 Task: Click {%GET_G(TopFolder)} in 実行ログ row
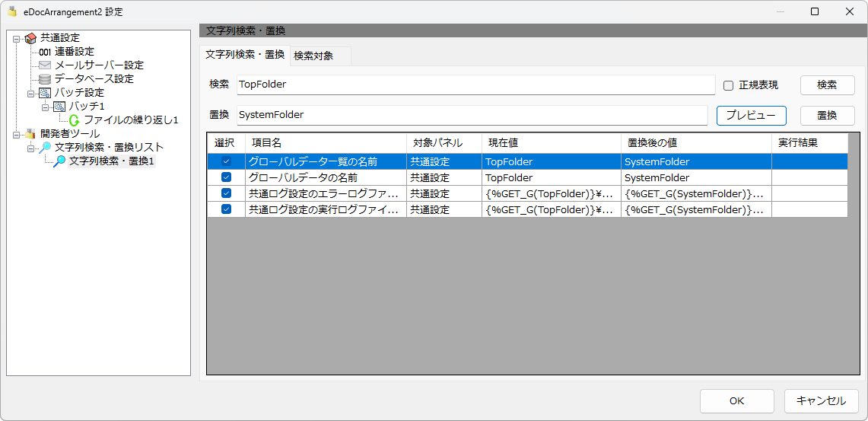click(x=552, y=209)
